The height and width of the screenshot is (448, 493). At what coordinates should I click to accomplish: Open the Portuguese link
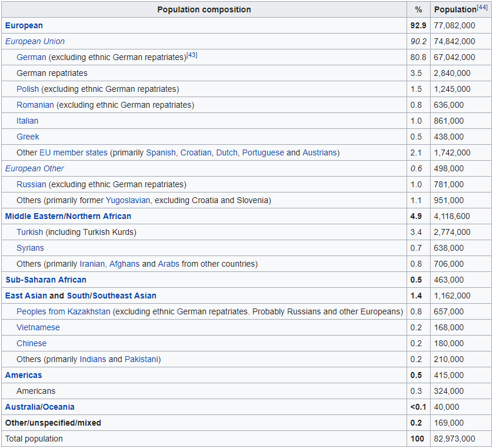[x=263, y=152]
